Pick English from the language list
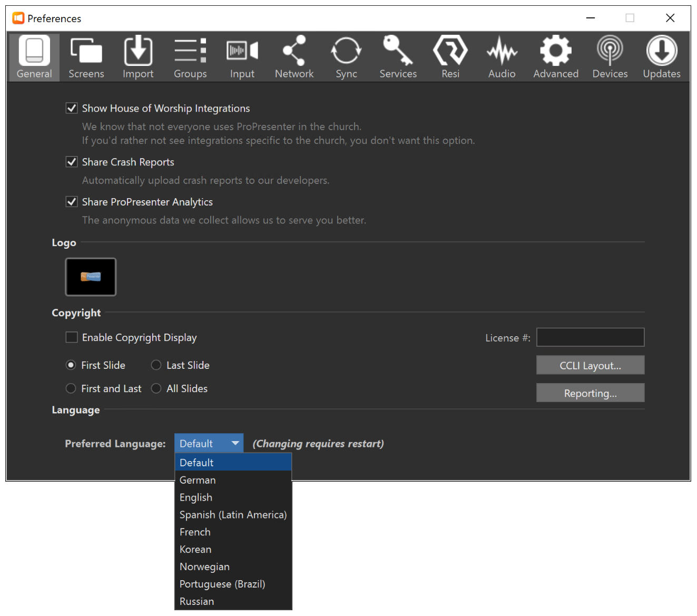This screenshot has height=616, width=697. (x=233, y=497)
